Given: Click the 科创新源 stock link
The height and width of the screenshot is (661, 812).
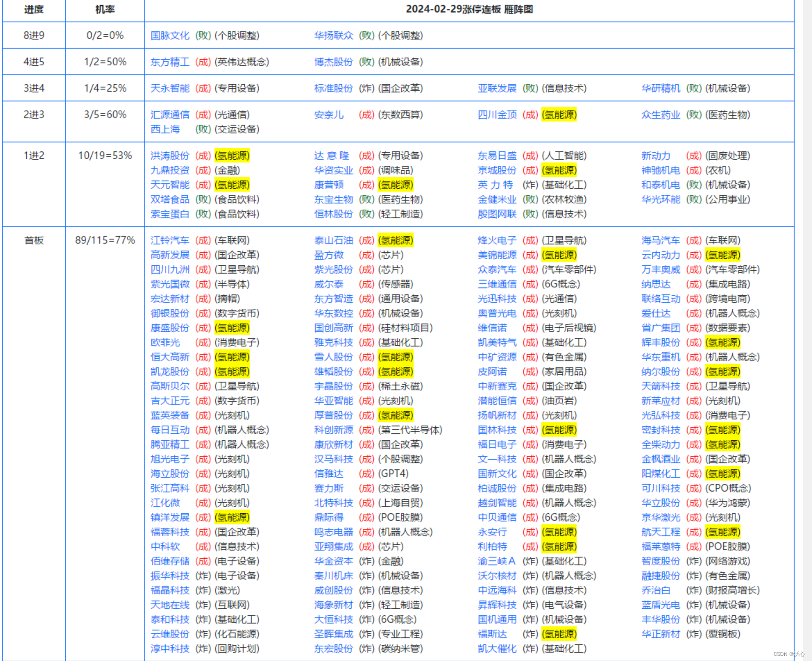Looking at the screenshot, I should (334, 430).
